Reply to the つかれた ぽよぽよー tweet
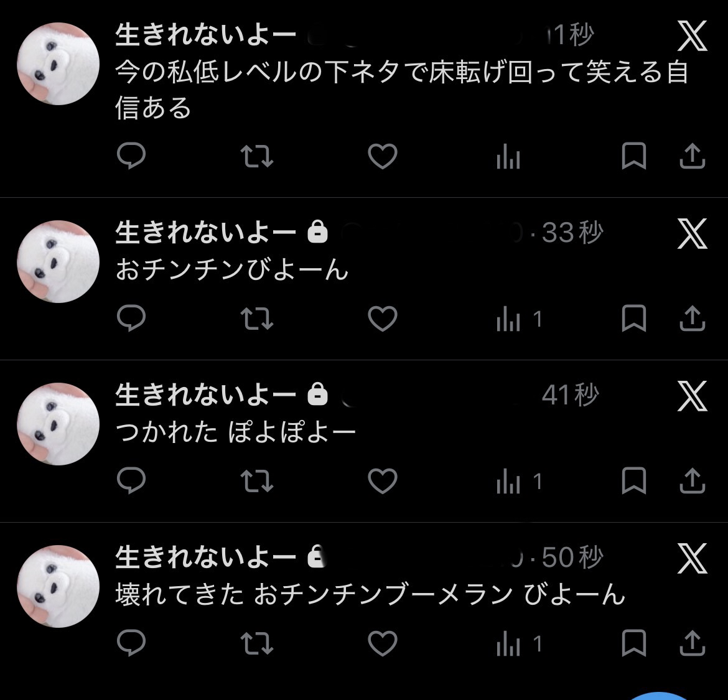The image size is (728, 700). pyautogui.click(x=131, y=480)
